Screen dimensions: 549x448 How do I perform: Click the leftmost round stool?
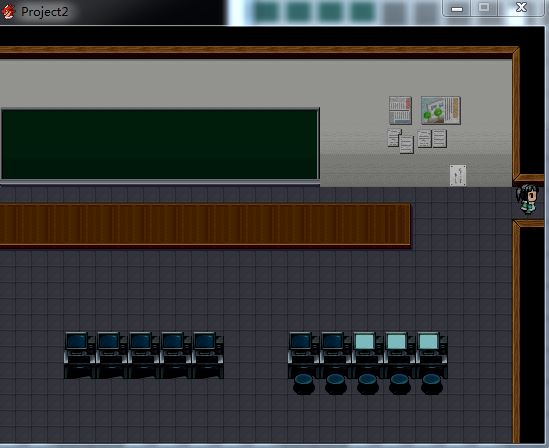pyautogui.click(x=304, y=384)
